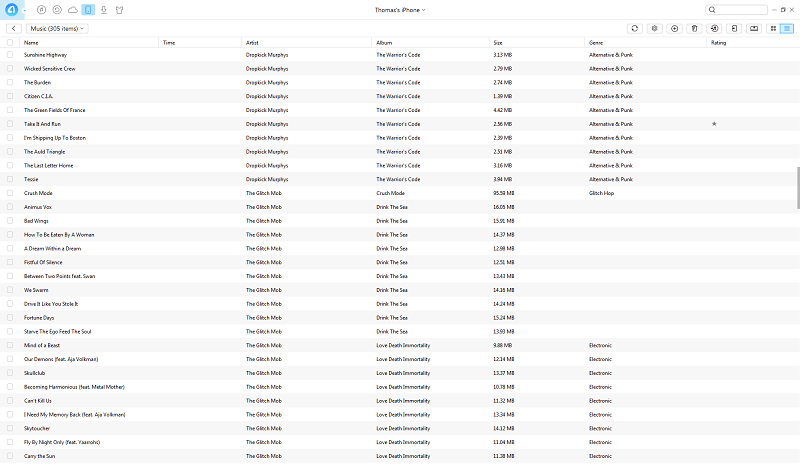Check the box for Citizen C.I.A.
Viewport: 800px width, 467px height.
coord(10,96)
